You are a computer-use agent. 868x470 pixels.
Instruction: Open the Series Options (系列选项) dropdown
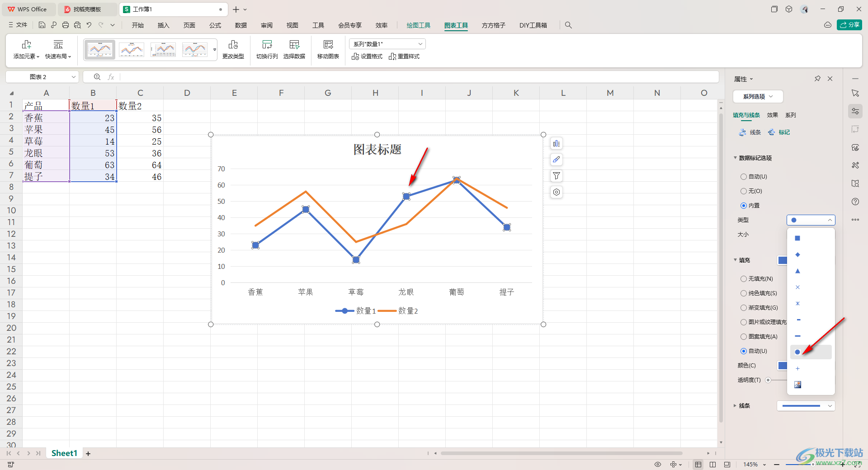(758, 96)
